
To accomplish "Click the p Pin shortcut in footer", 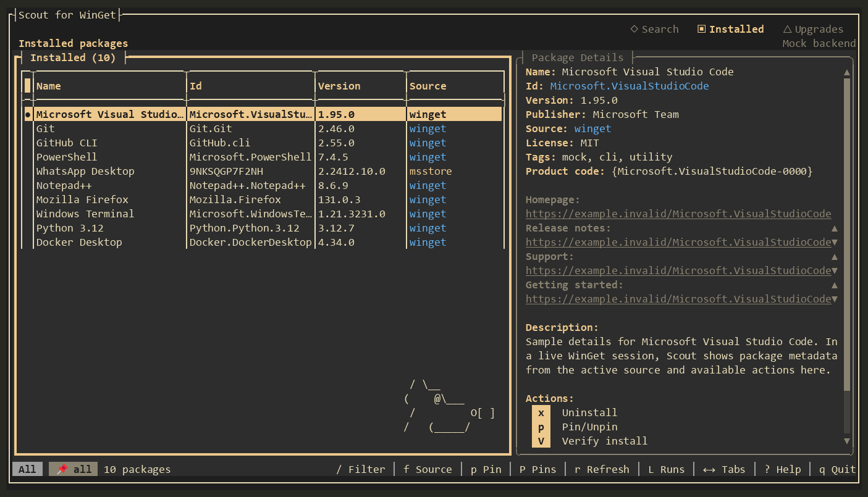I will click(486, 469).
